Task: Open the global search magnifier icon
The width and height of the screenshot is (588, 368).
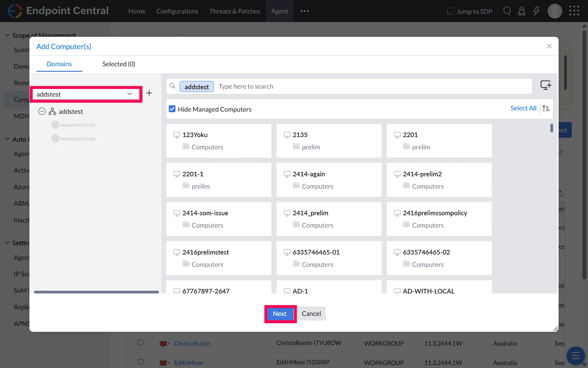Action: pyautogui.click(x=507, y=11)
